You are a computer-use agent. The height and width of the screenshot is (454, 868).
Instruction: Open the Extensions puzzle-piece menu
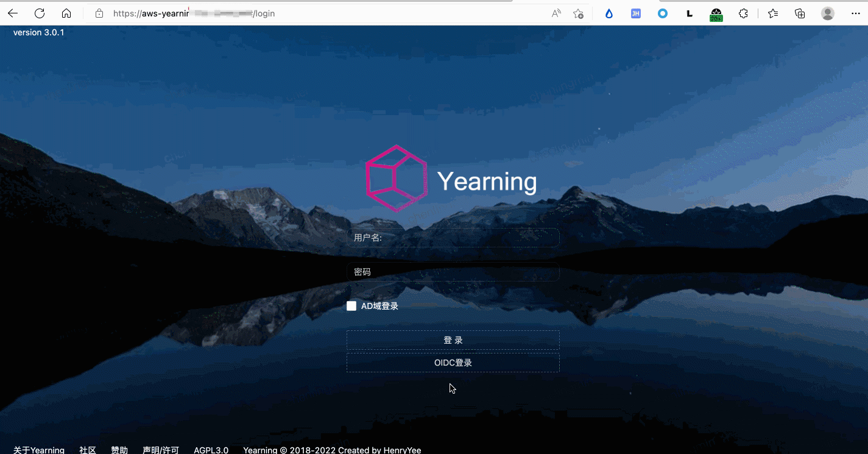point(743,13)
